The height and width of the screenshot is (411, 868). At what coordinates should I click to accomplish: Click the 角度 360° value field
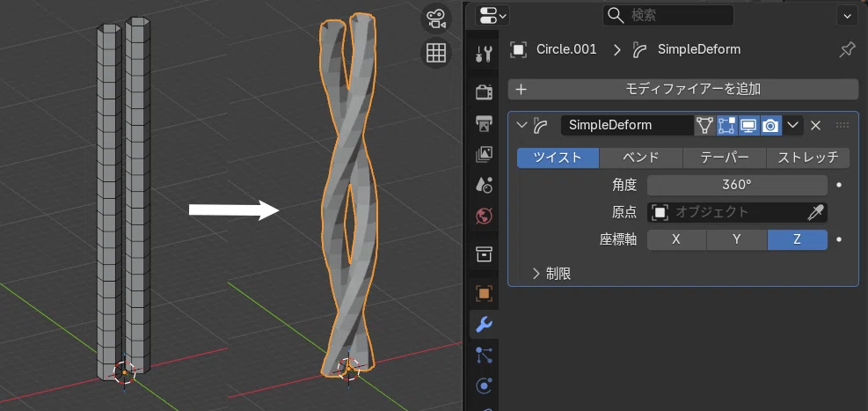click(737, 185)
